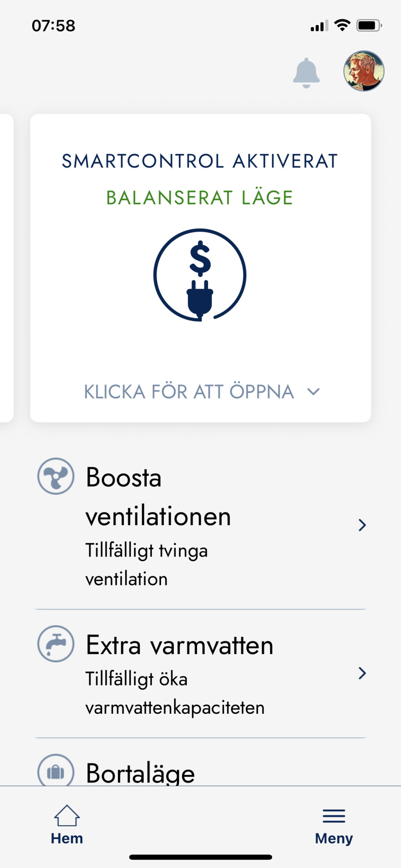
Task: Tap the ventilation fan icon
Action: tap(56, 476)
